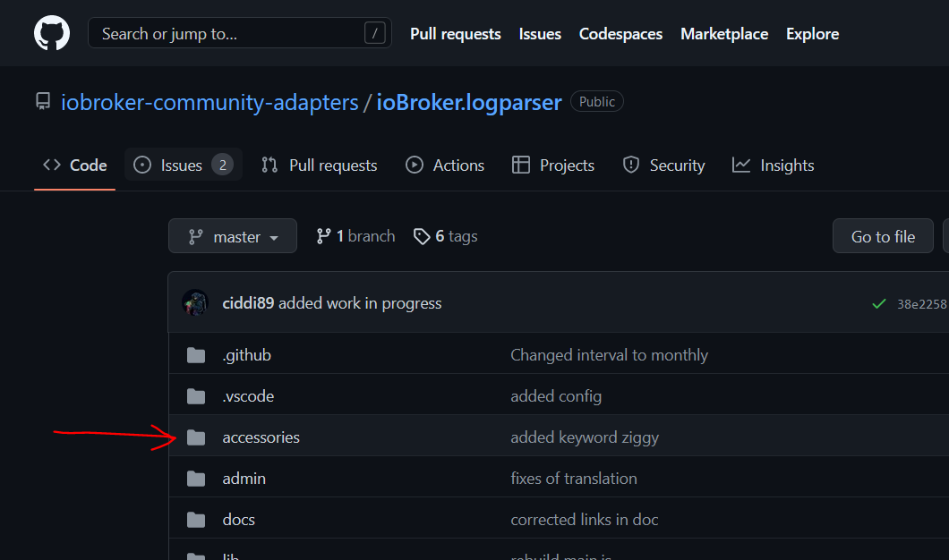949x560 pixels.
Task: Open commit hash 38e2258
Action: tap(922, 304)
